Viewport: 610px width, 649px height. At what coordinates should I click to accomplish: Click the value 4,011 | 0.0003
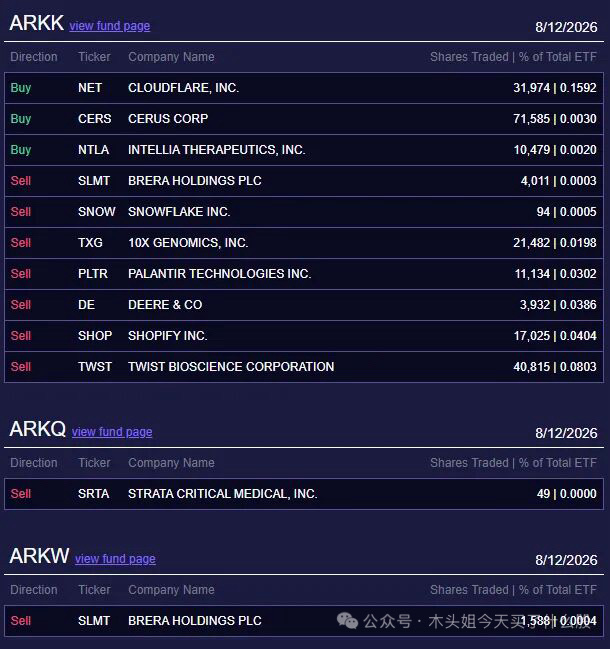[559, 181]
